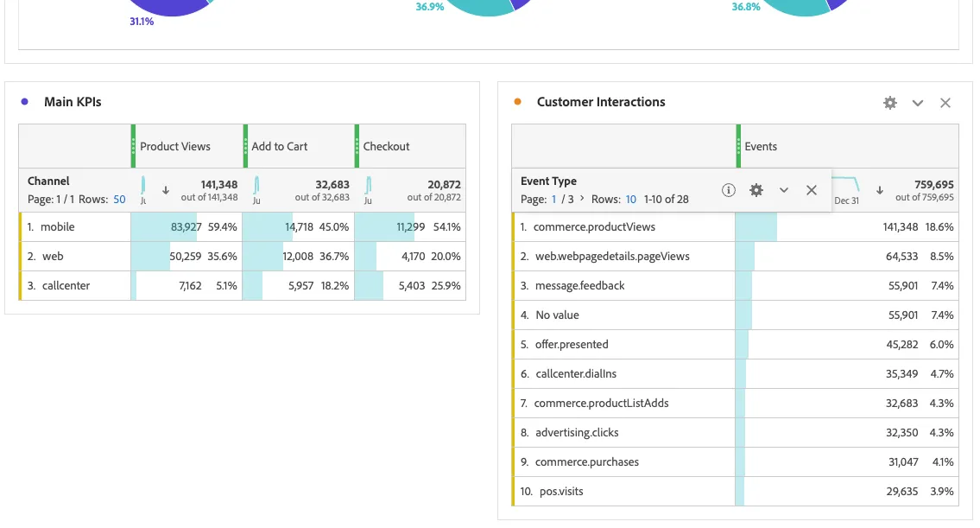Select page number 1 for Event Type
The height and width of the screenshot is (528, 980).
[x=553, y=199]
